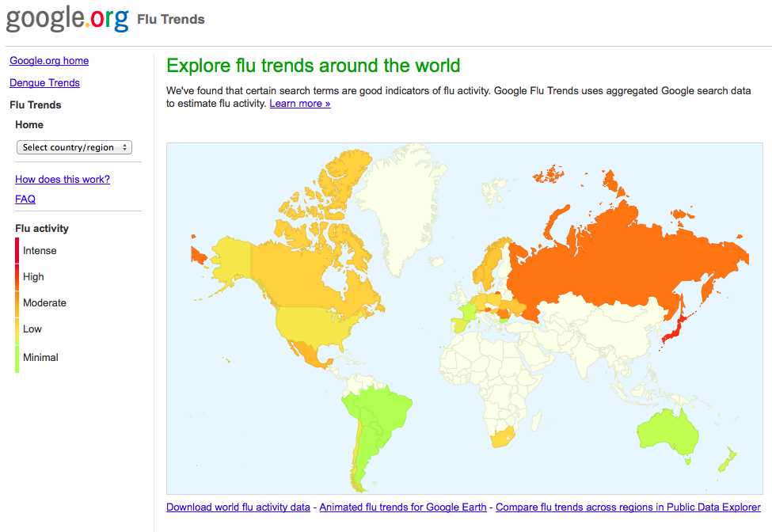Open the Google.org home link
This screenshot has height=532, width=772.
[49, 60]
